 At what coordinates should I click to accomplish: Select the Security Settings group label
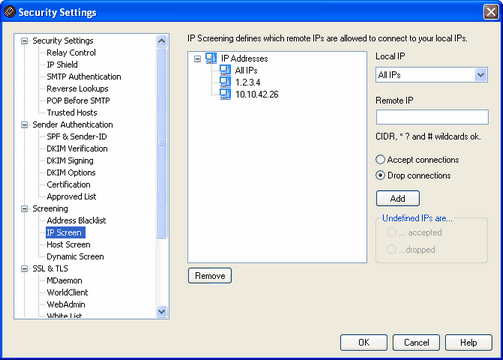point(63,41)
